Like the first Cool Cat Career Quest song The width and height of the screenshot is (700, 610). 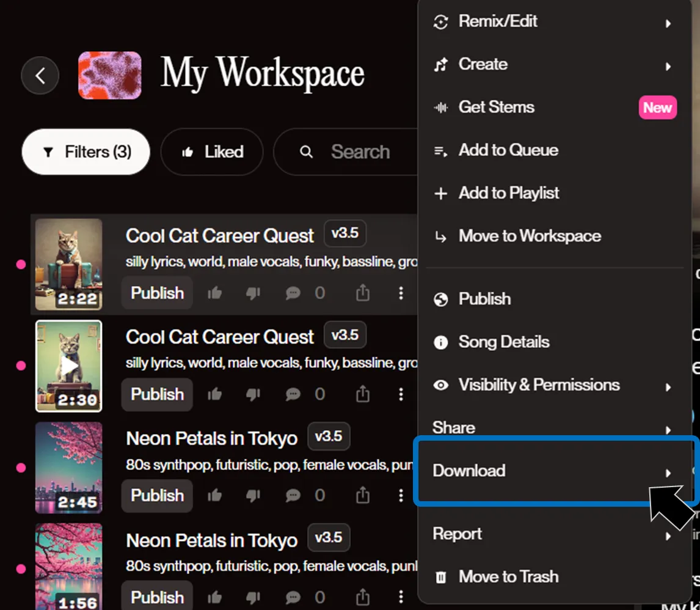tap(214, 293)
